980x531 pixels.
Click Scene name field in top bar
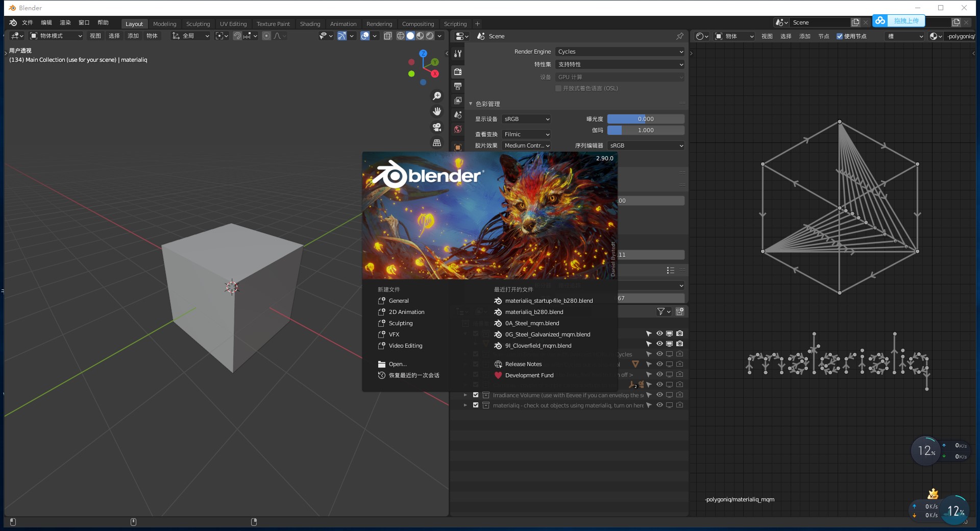820,22
